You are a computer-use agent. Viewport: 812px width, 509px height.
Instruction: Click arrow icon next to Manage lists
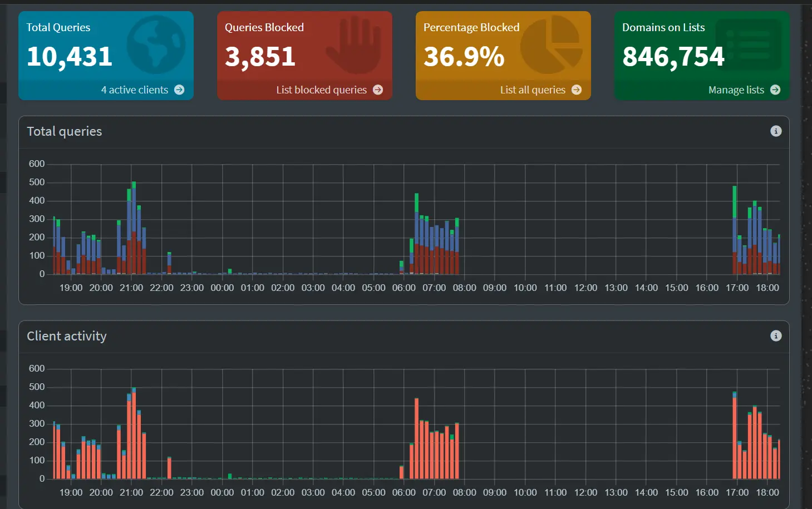pyautogui.click(x=775, y=90)
